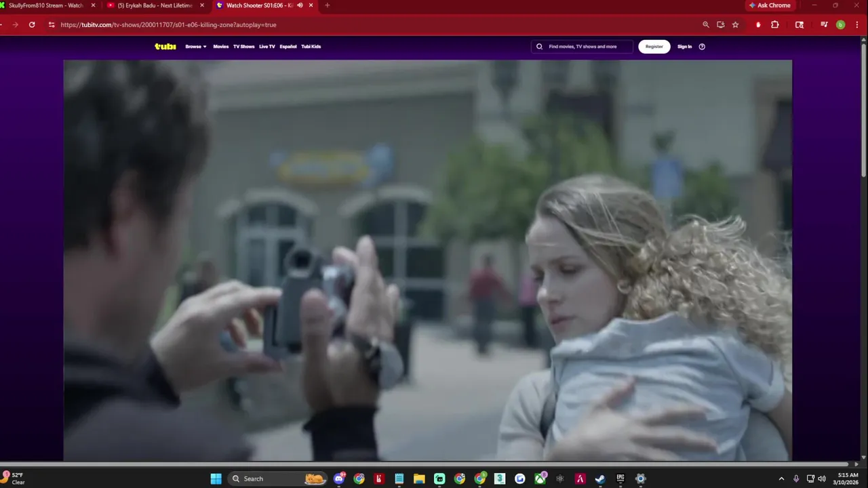Open Settings gear in taskbar

(x=640, y=479)
